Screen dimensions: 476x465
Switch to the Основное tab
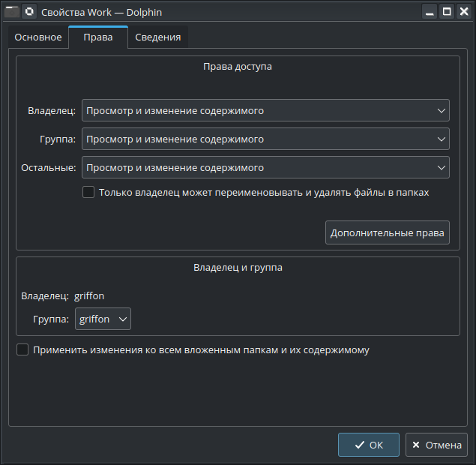(38, 37)
